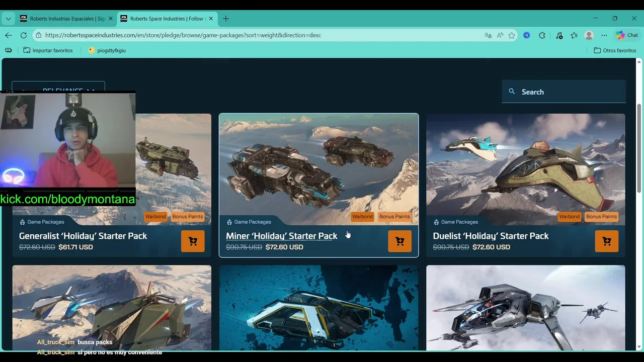This screenshot has height=362, width=644.
Task: Open blue-background ship package thumbnail
Action: (x=318, y=308)
